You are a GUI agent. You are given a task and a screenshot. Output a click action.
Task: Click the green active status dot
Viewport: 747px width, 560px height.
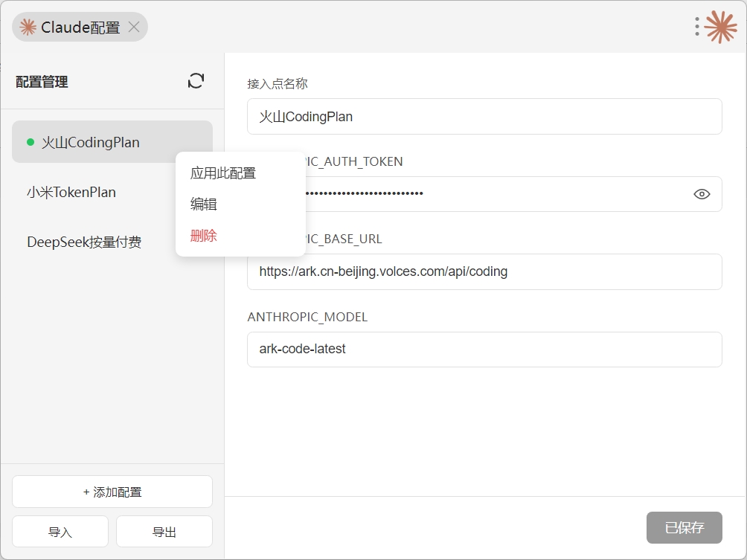(31, 142)
